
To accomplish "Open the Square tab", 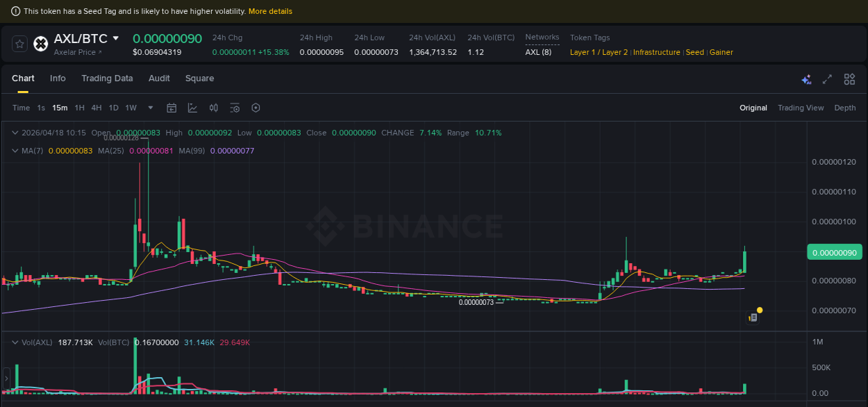I will (x=199, y=78).
